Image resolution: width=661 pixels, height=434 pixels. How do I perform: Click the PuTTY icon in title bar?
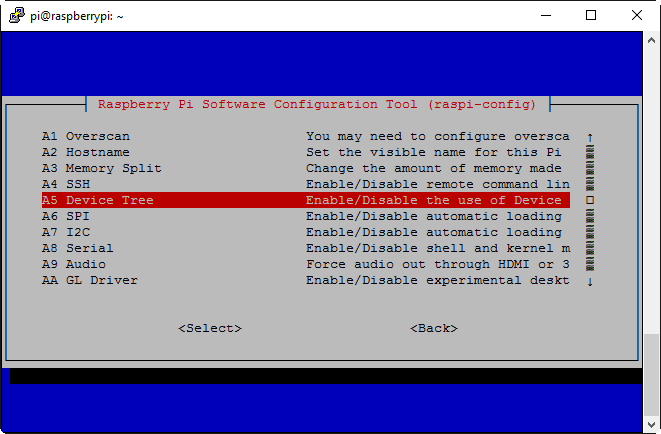(16, 16)
